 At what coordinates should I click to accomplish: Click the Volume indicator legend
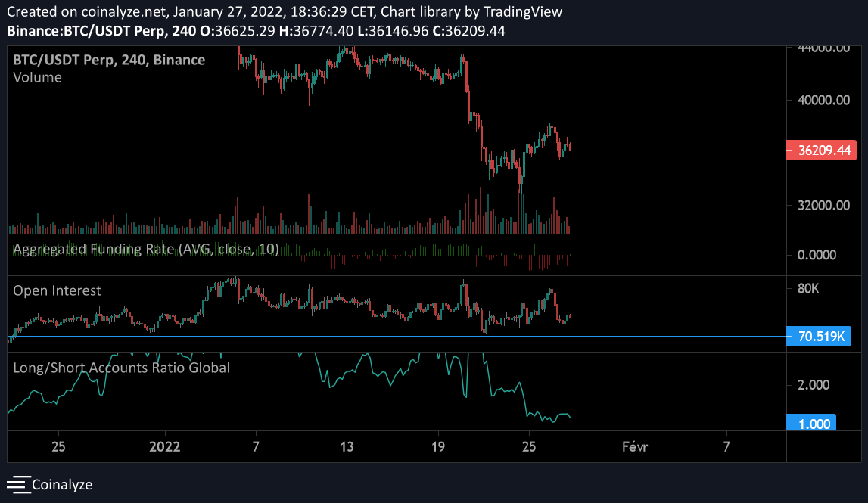point(37,77)
